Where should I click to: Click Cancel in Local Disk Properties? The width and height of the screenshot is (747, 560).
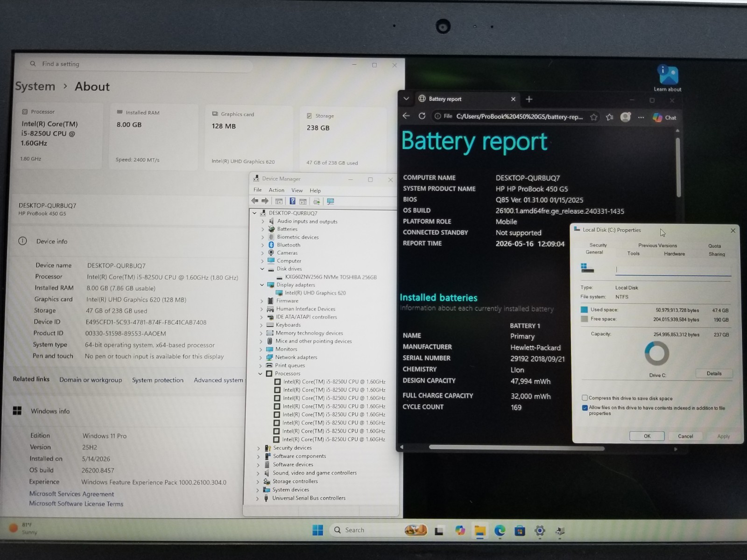click(685, 436)
